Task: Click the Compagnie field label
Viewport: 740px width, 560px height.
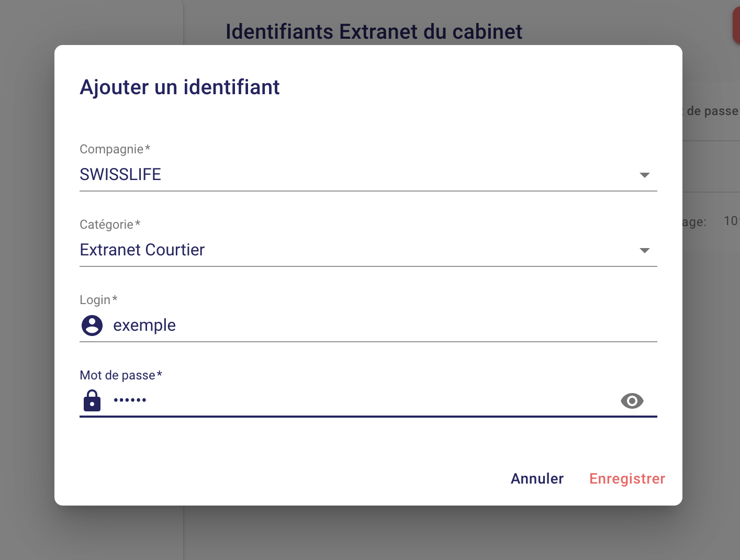Action: pyautogui.click(x=115, y=149)
